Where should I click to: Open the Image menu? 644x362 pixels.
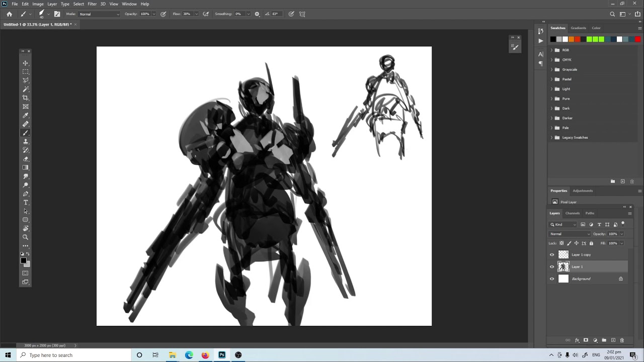[x=38, y=4]
